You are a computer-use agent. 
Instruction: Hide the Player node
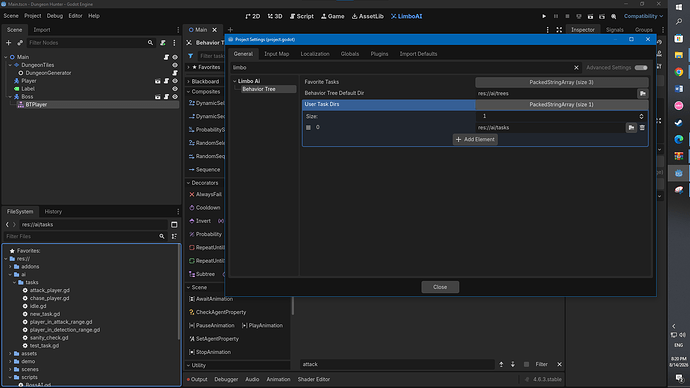pos(175,81)
